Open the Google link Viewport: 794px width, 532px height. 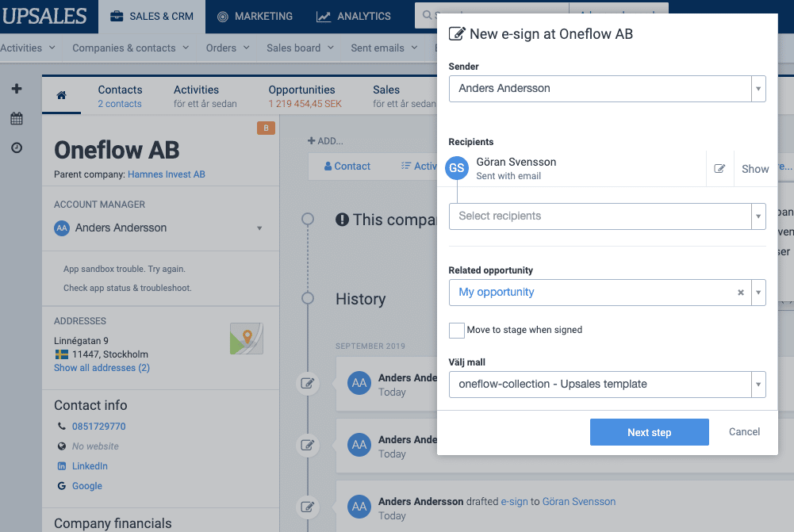(x=87, y=486)
